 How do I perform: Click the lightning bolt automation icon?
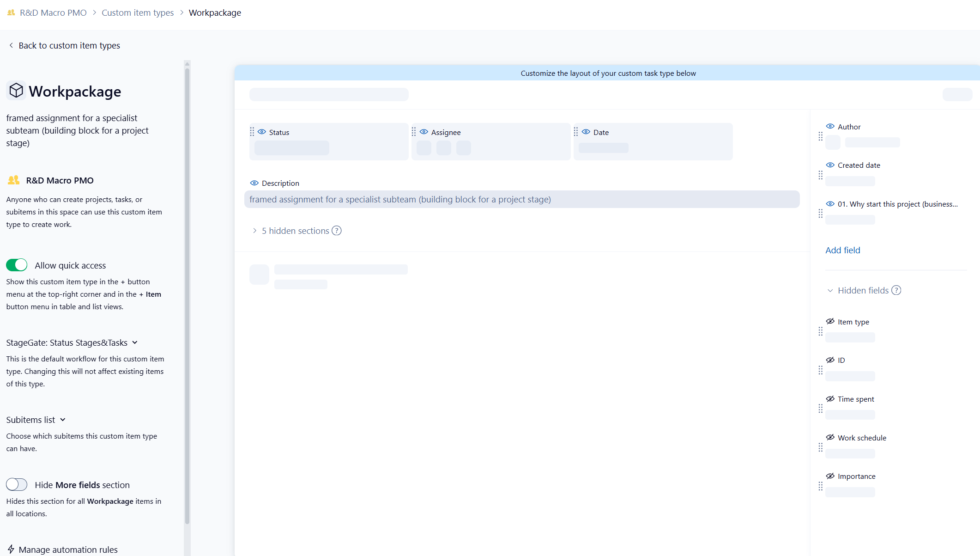(x=11, y=549)
